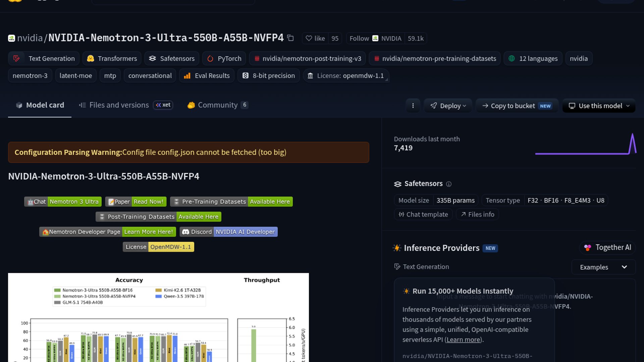Open the Paper Read Now badge
Viewport: 644px width, 362px height.
(x=136, y=201)
